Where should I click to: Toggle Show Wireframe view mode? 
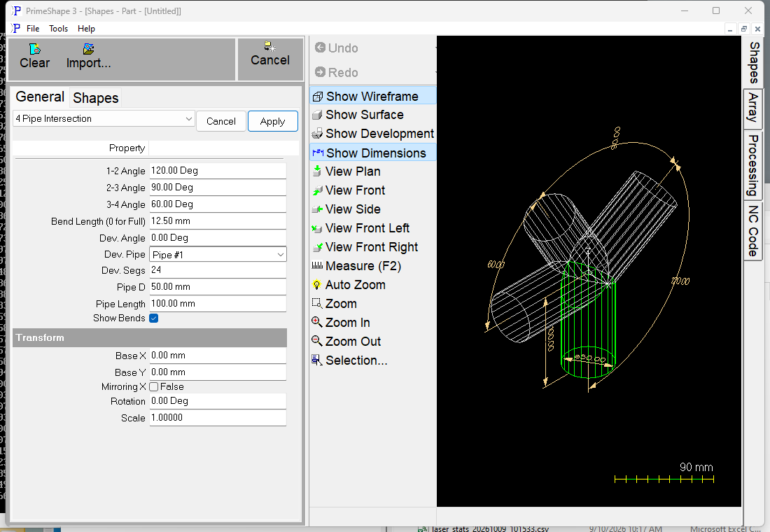tap(372, 97)
